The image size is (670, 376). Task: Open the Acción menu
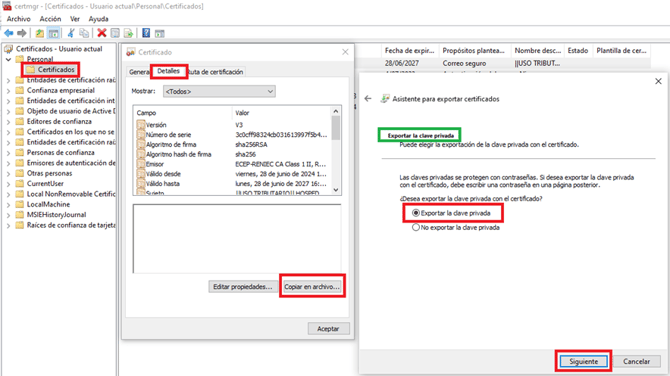coord(50,19)
